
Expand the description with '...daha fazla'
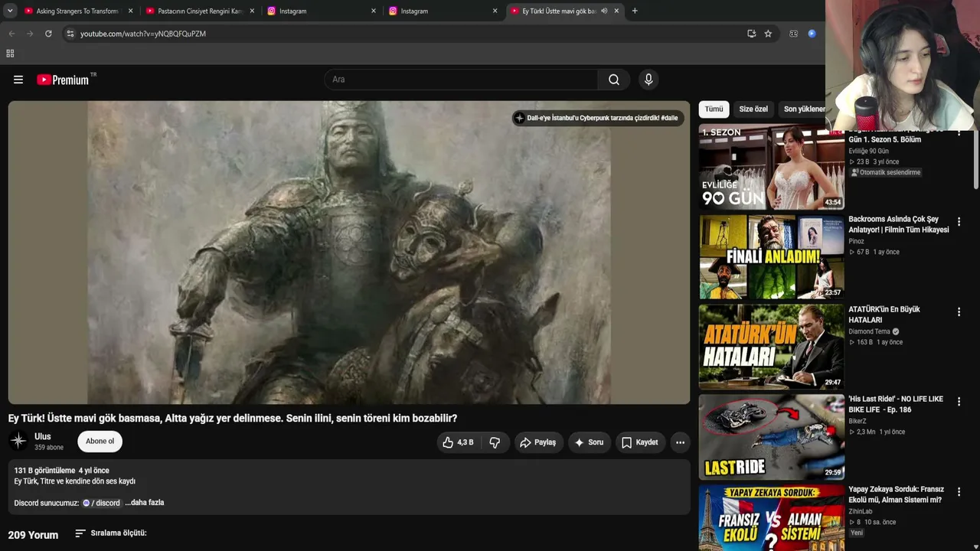click(145, 503)
